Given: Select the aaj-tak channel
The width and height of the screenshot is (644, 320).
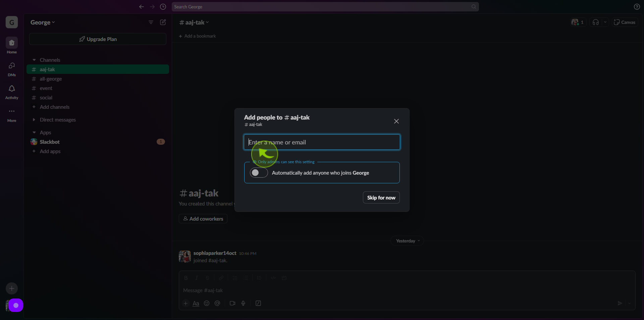Looking at the screenshot, I should (x=98, y=69).
